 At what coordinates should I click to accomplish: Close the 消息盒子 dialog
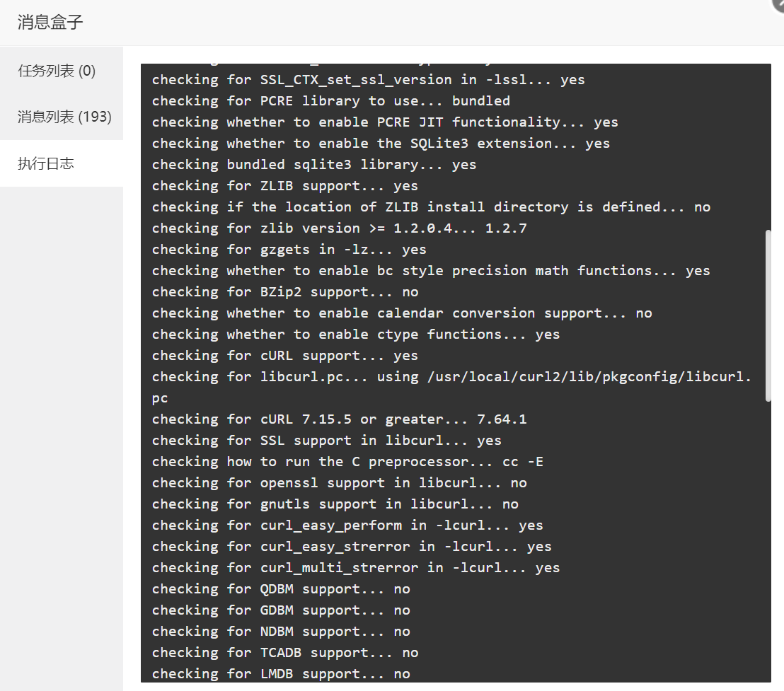pyautogui.click(x=778, y=4)
